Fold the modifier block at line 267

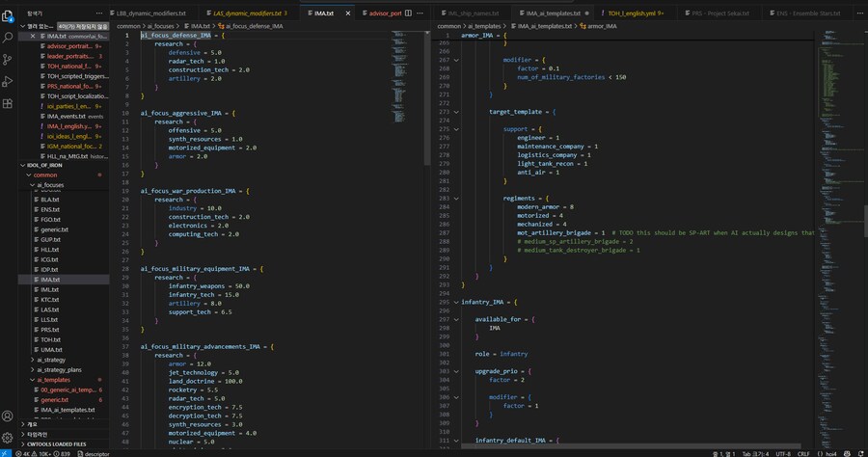(x=456, y=60)
